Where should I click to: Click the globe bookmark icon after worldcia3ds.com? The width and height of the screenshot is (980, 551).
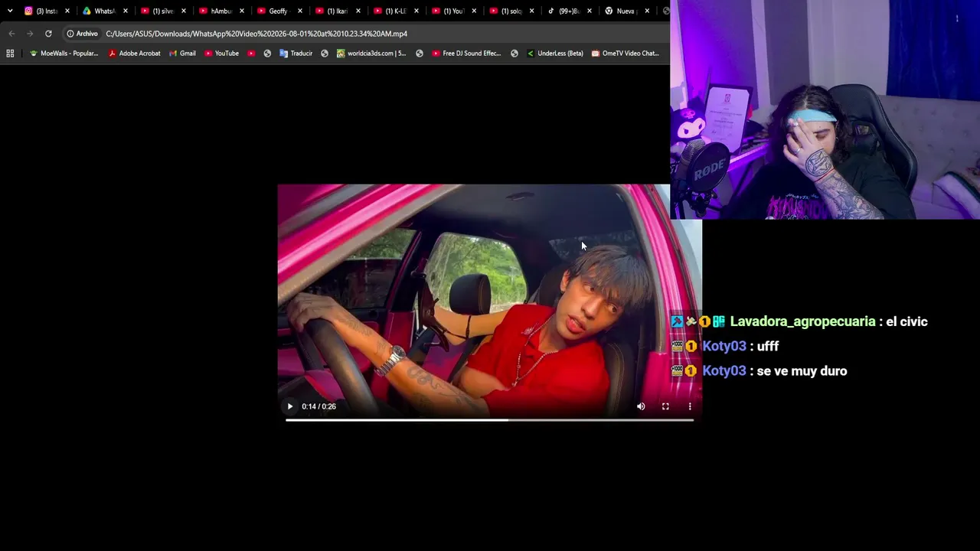click(x=420, y=53)
